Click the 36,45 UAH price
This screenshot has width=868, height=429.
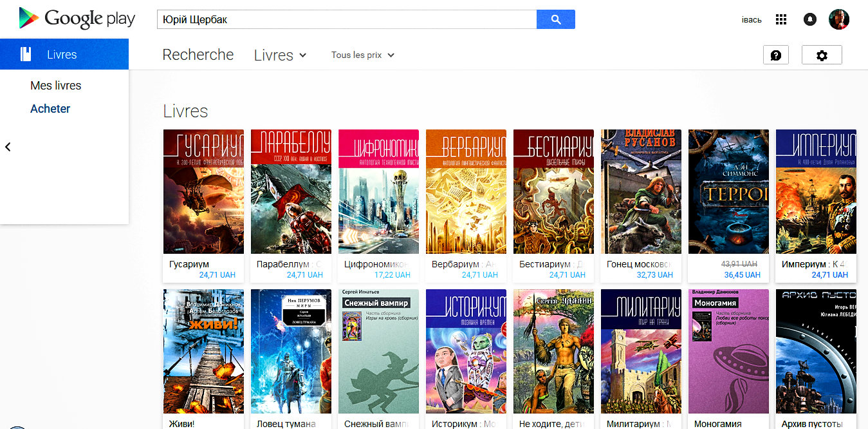[743, 275]
